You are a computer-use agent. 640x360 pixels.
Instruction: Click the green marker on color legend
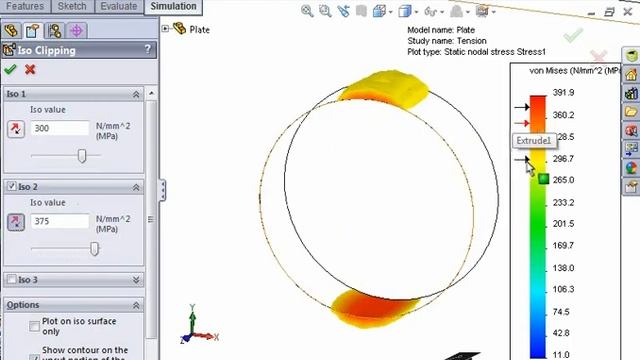coord(543,179)
